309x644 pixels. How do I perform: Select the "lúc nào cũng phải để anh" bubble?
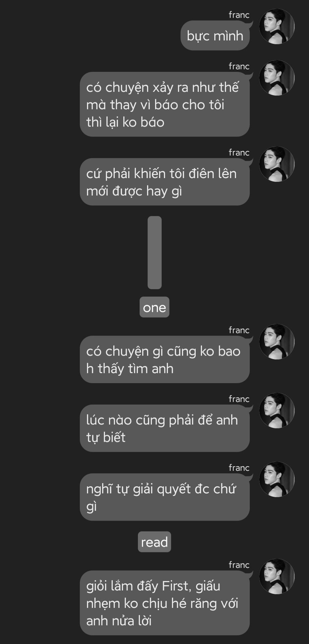pyautogui.click(x=165, y=428)
